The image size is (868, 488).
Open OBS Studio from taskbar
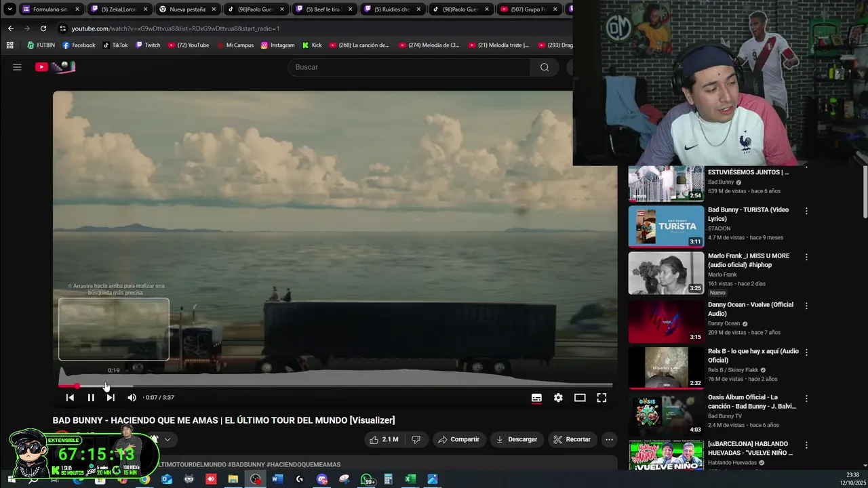pos(255,479)
